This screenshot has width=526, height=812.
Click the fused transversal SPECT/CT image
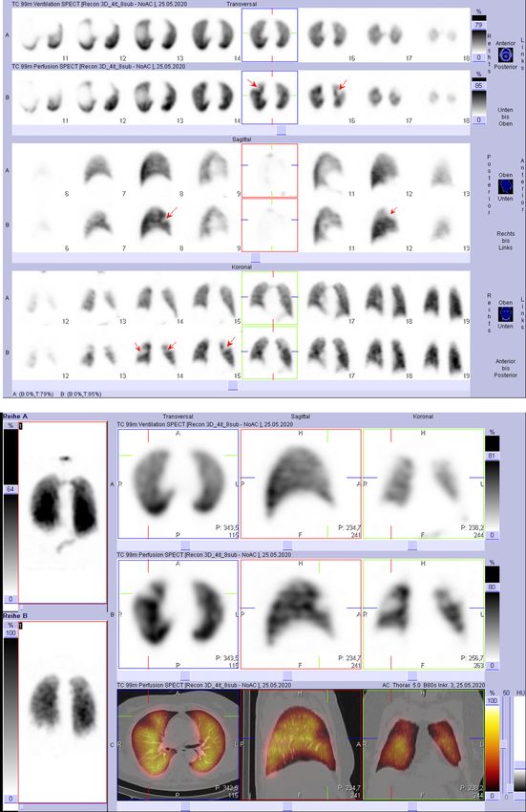pos(179,745)
